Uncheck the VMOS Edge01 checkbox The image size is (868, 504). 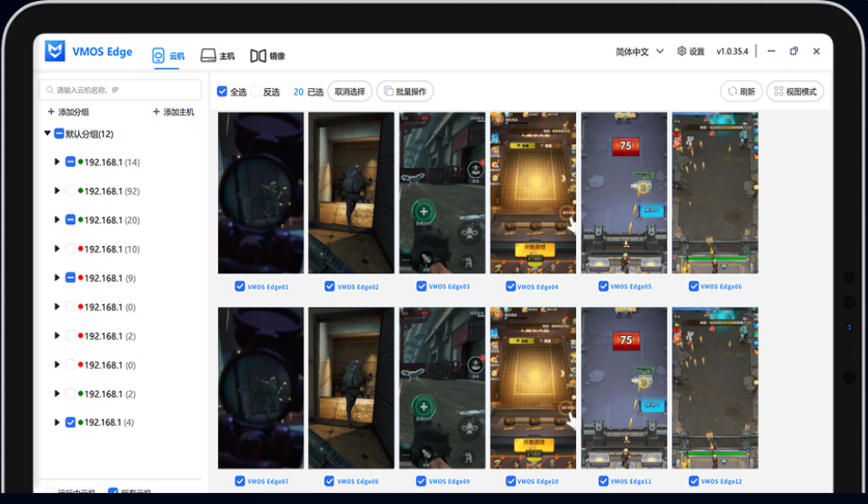240,286
